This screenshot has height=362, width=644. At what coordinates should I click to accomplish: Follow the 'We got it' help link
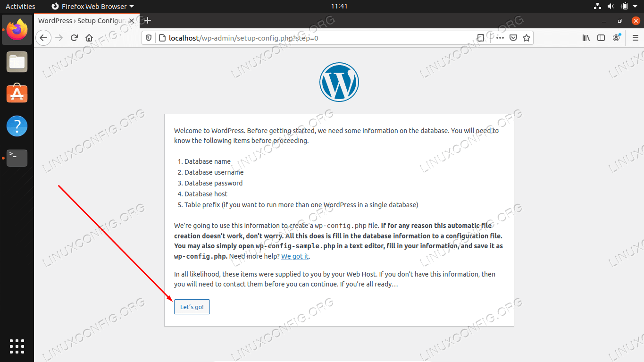pyautogui.click(x=295, y=256)
